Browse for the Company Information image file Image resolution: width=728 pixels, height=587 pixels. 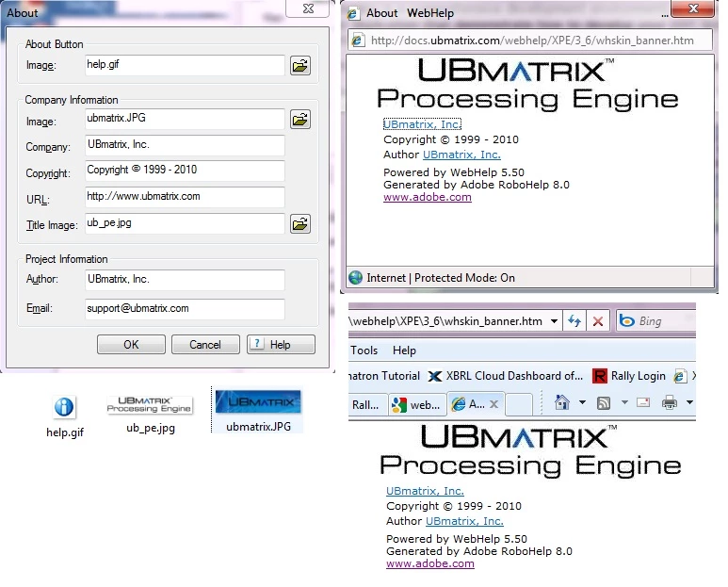pos(300,120)
